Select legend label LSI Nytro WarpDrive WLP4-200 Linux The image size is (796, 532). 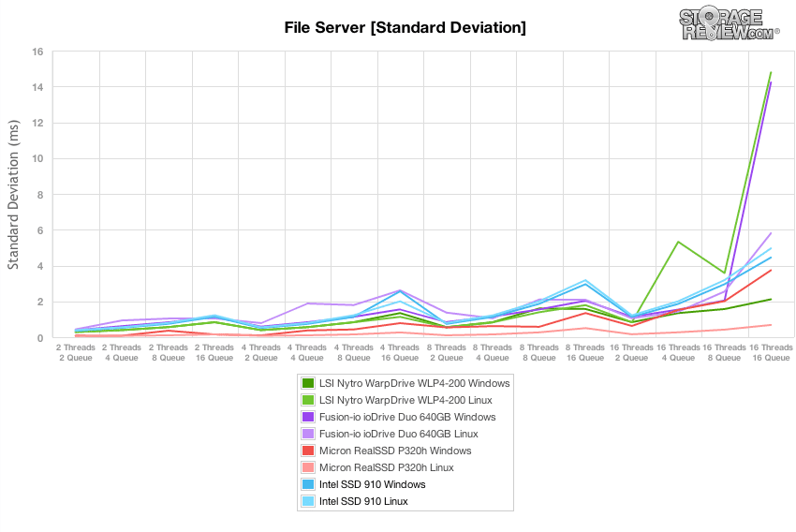tap(405, 400)
